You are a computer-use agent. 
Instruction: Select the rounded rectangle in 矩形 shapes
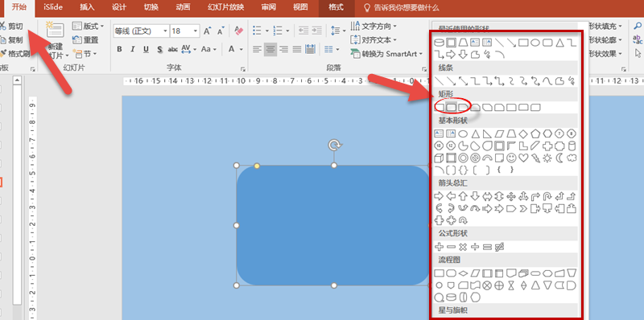(452, 108)
